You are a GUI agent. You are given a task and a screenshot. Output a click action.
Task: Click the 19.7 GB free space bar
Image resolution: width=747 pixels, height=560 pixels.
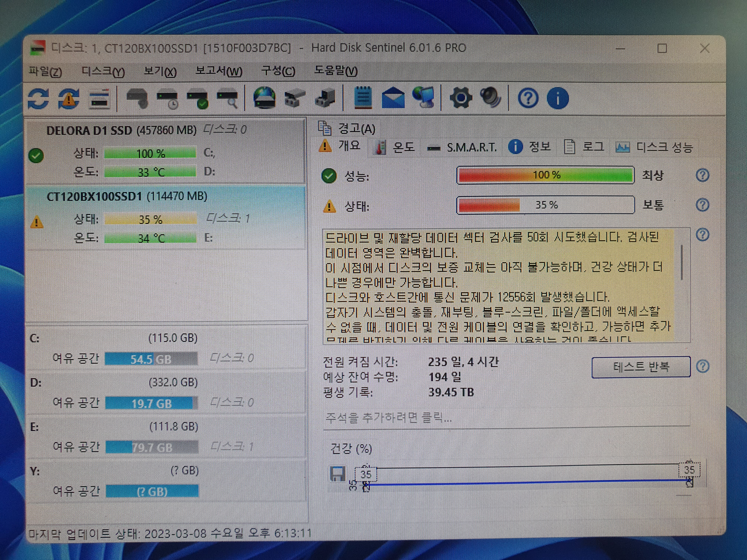pos(151,403)
